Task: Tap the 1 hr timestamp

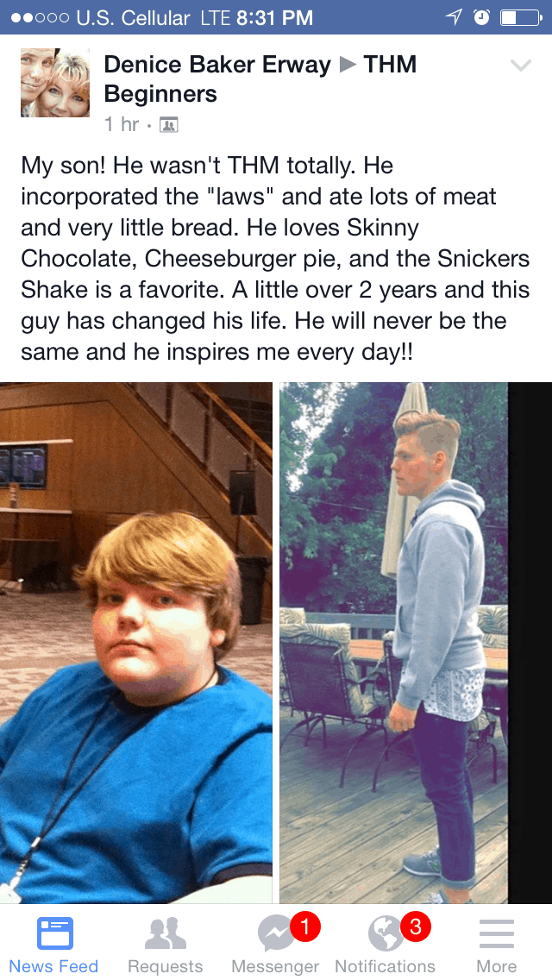Action: tap(122, 124)
